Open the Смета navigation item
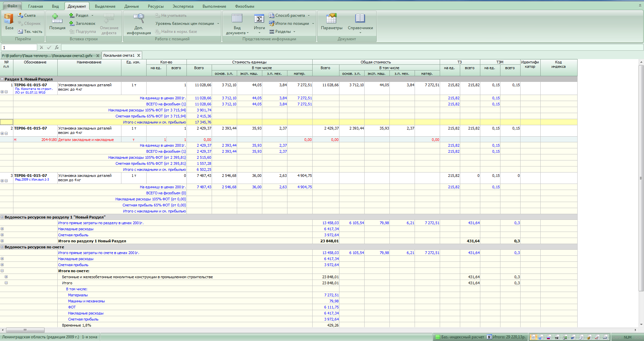 point(27,15)
